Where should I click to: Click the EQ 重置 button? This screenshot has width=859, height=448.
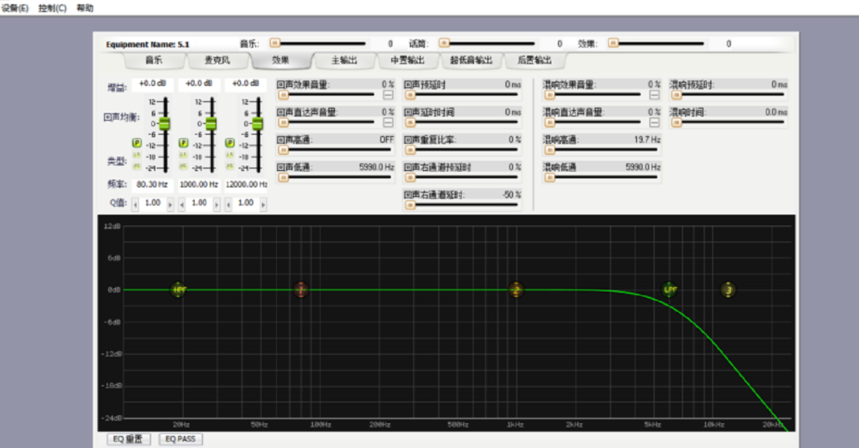click(x=128, y=439)
